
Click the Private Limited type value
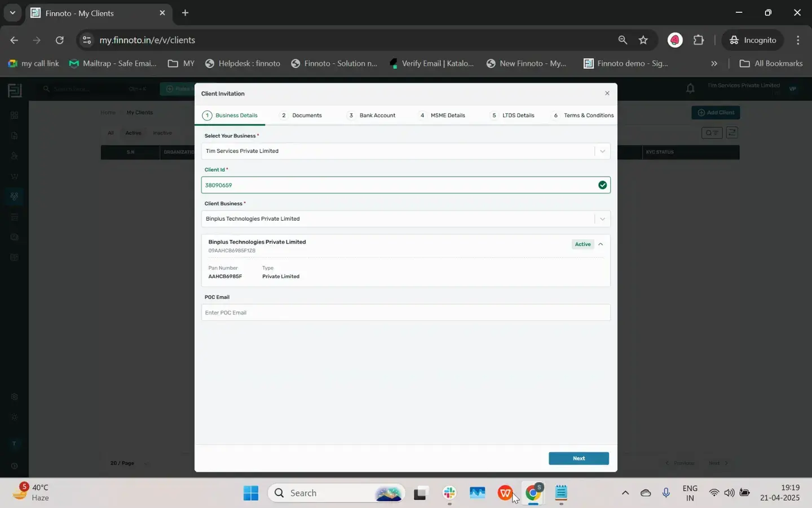(281, 277)
